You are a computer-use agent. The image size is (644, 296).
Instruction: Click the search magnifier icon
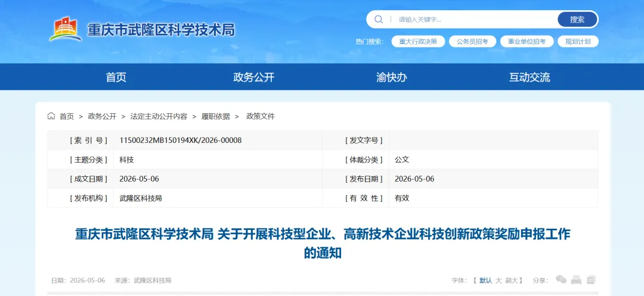[x=378, y=19]
